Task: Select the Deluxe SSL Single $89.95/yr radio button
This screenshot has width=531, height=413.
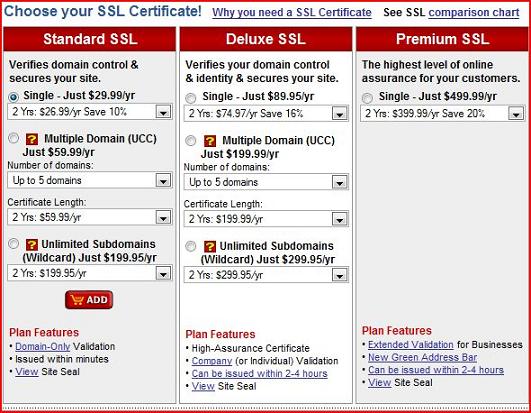Action: click(191, 98)
